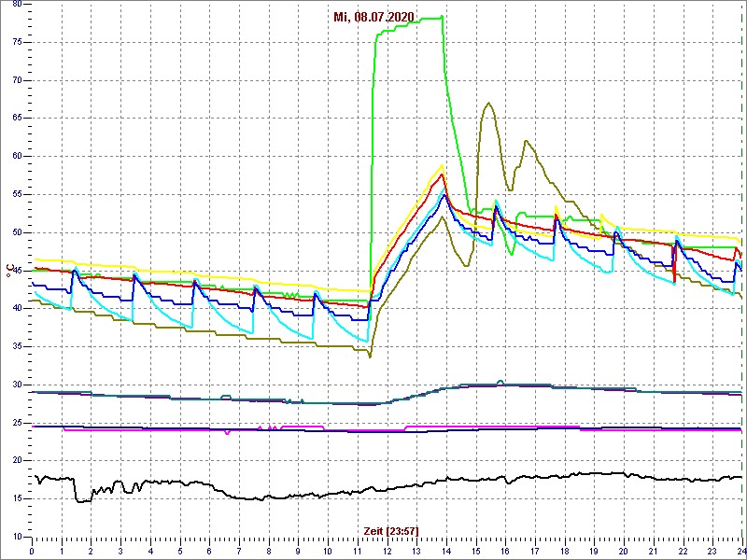Click hour 23 on the time axis

712,550
